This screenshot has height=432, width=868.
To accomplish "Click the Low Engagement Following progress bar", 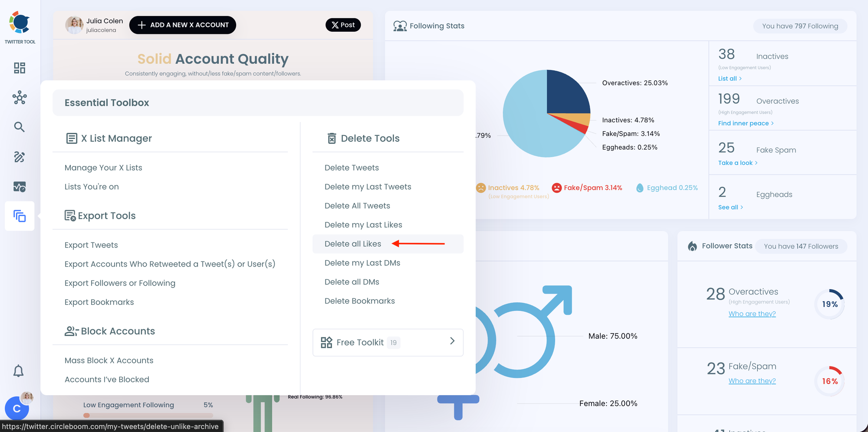I will click(148, 416).
